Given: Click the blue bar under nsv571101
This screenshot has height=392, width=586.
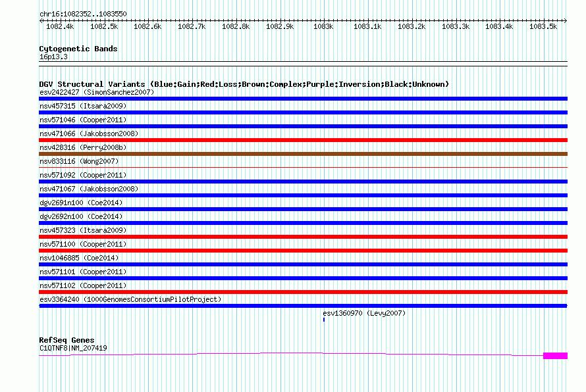Looking at the screenshot, I should coord(303,278).
